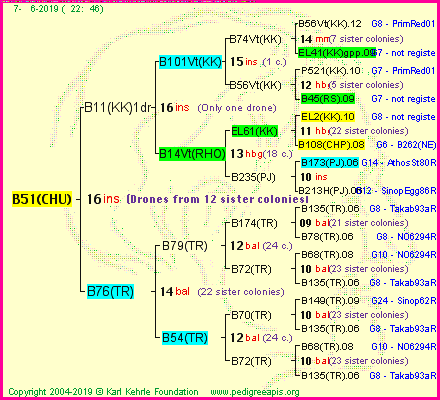This screenshot has width=440, height=400.
Task: Click the cyan B173(PJ).06 entry
Action: (x=330, y=163)
